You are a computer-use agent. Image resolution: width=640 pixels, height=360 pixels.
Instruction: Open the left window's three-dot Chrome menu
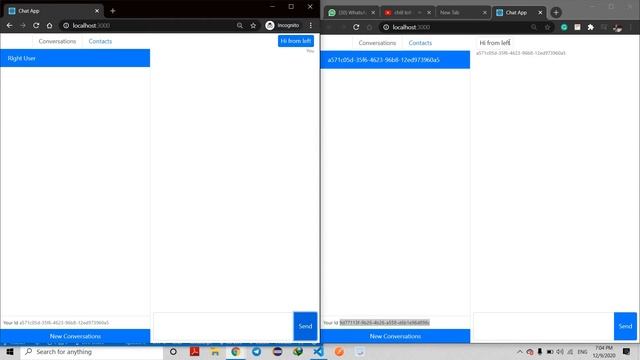click(311, 25)
